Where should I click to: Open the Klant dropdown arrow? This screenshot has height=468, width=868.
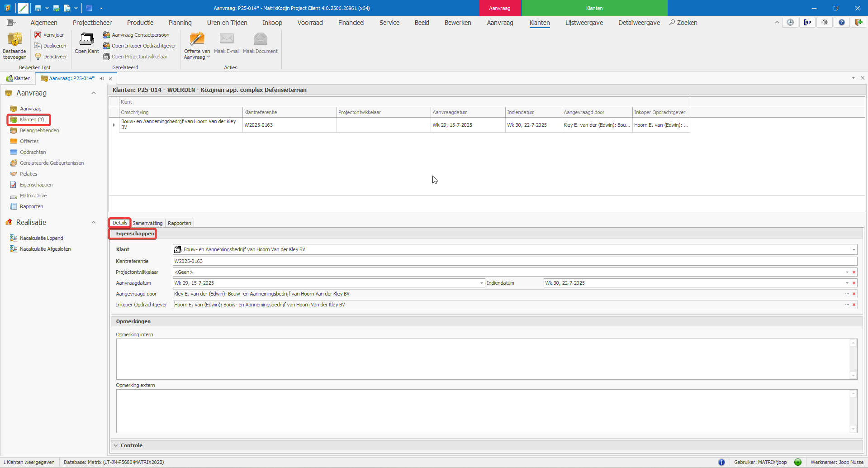click(854, 249)
